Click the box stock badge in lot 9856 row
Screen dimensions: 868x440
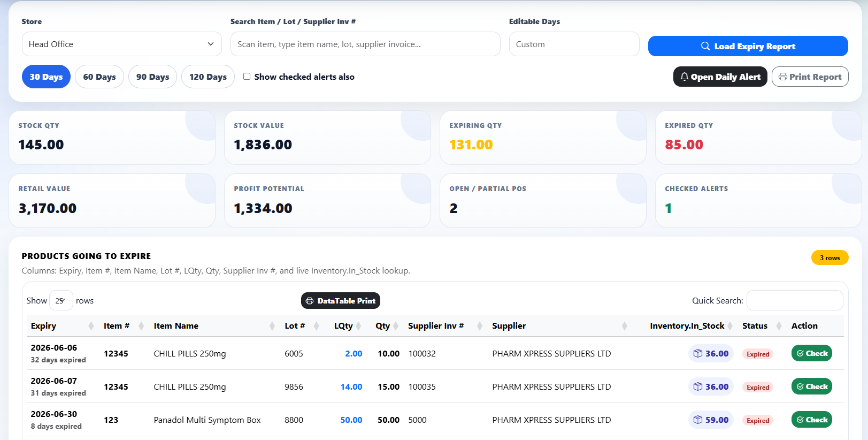click(711, 387)
